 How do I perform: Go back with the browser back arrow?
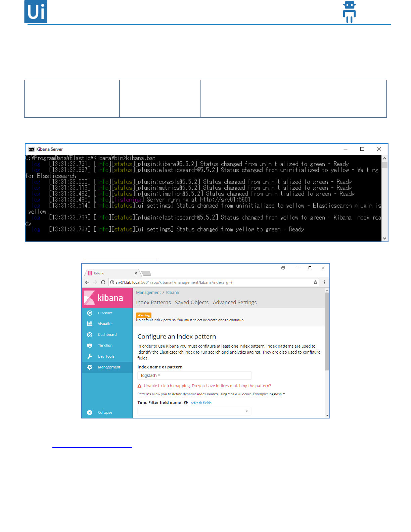point(87,282)
